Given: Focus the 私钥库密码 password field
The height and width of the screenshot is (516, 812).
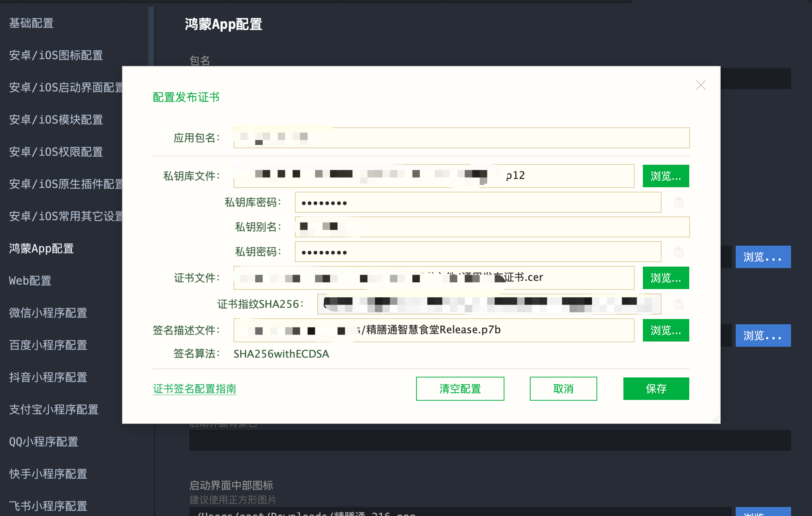Looking at the screenshot, I should 477,203.
